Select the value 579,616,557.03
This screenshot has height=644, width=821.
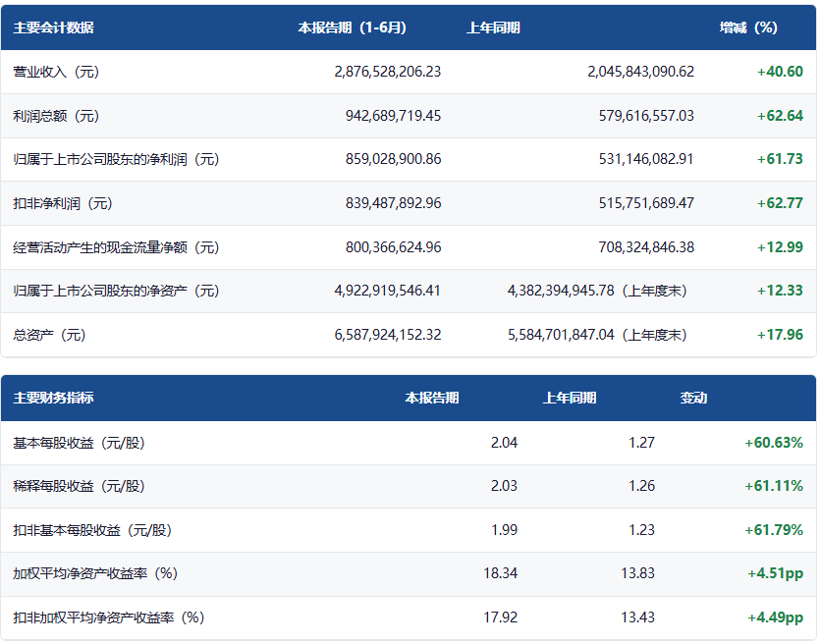click(646, 116)
